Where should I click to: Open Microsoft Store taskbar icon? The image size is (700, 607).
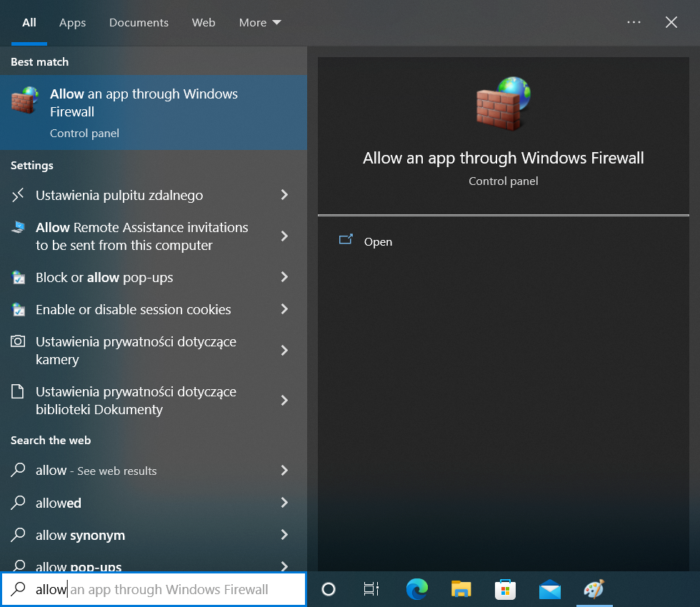(505, 589)
